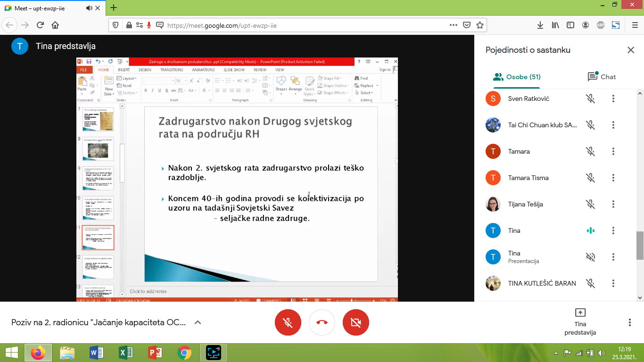This screenshot has height=362, width=644.
Task: Bookmark this page with the star icon
Action: click(x=480, y=25)
